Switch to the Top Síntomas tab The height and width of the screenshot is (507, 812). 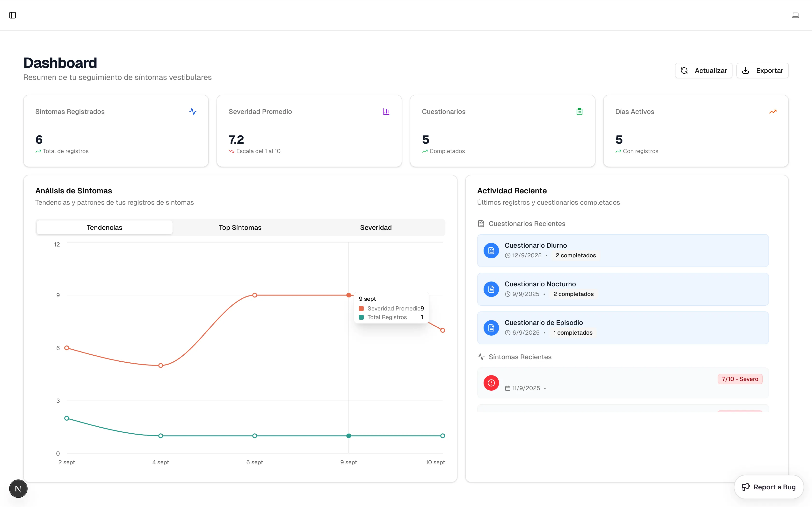point(240,227)
